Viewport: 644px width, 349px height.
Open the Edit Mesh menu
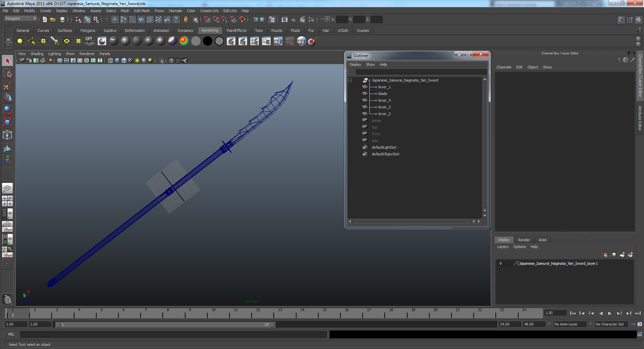[142, 11]
